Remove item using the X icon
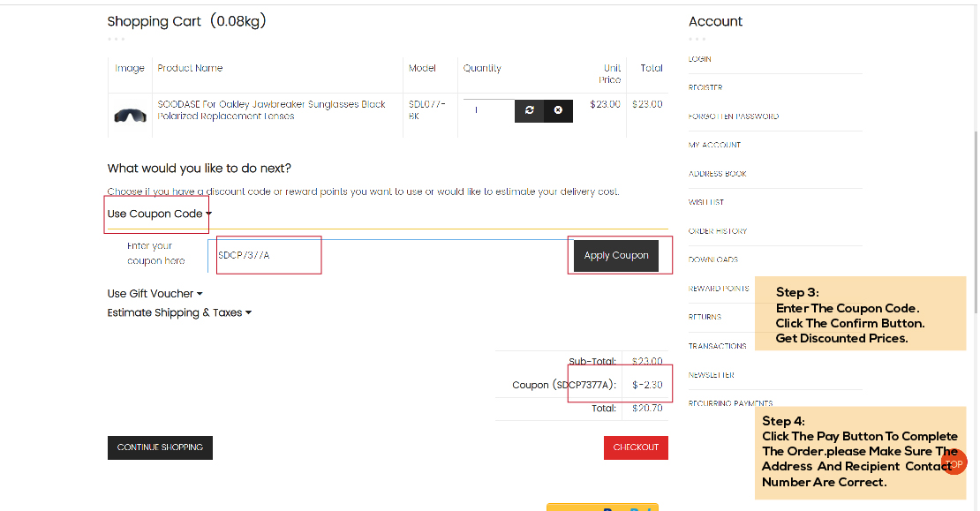980x511 pixels. coord(558,110)
